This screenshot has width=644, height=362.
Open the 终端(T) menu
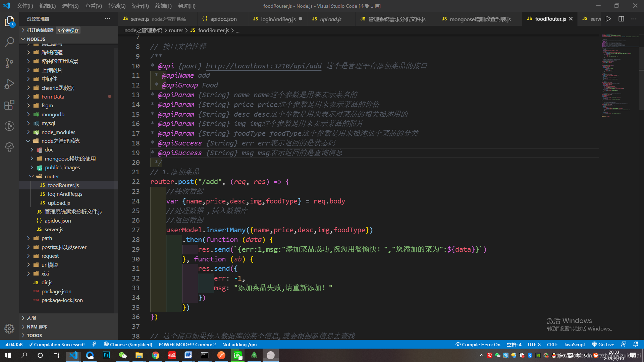(x=163, y=6)
